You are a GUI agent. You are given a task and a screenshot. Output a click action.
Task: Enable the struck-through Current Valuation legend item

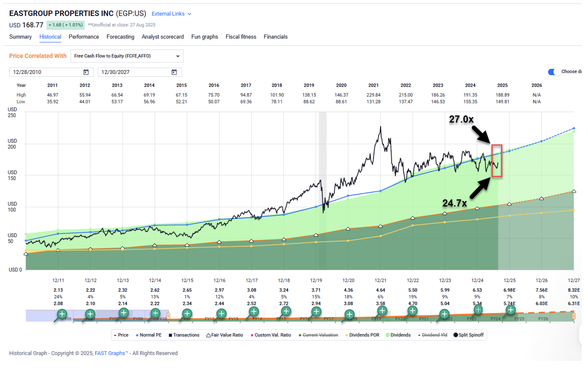coord(318,335)
